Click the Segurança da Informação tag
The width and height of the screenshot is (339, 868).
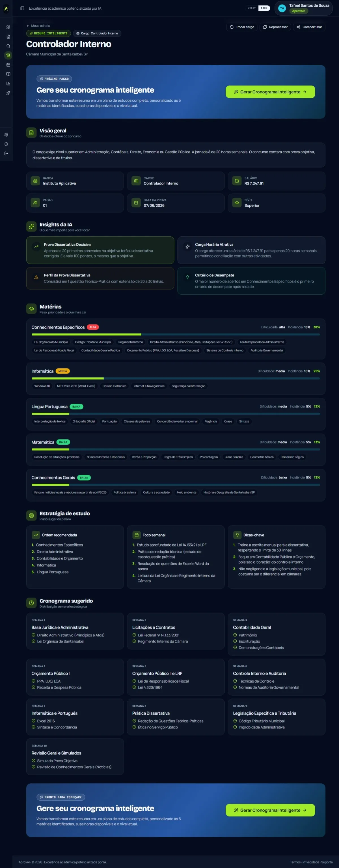(x=188, y=386)
